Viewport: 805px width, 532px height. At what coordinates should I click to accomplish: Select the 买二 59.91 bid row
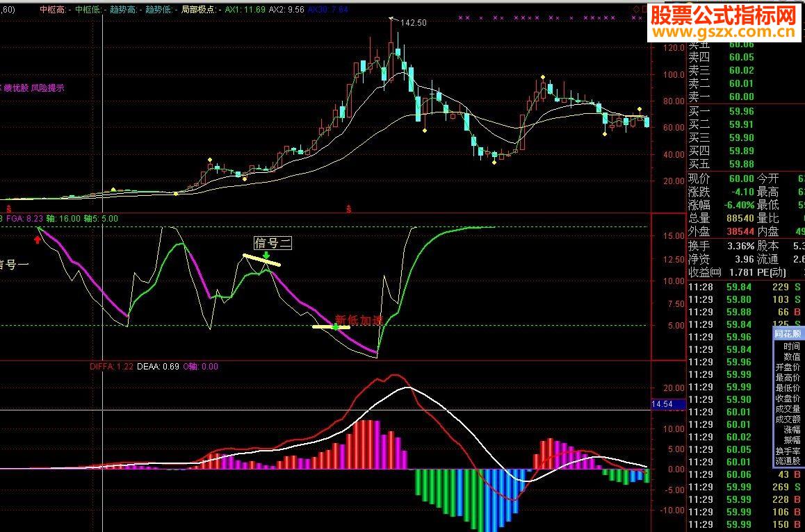[722, 124]
